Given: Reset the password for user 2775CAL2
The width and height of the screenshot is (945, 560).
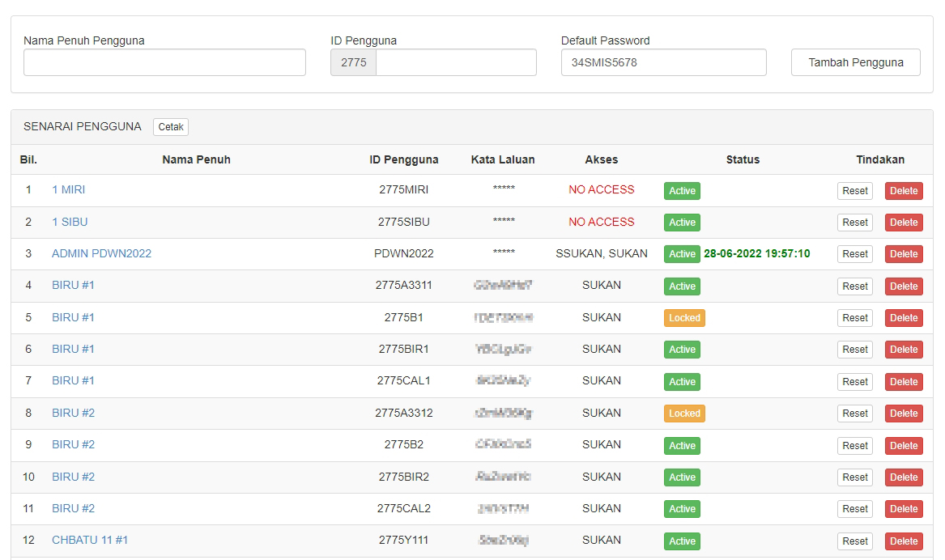Looking at the screenshot, I should pyautogui.click(x=855, y=509).
